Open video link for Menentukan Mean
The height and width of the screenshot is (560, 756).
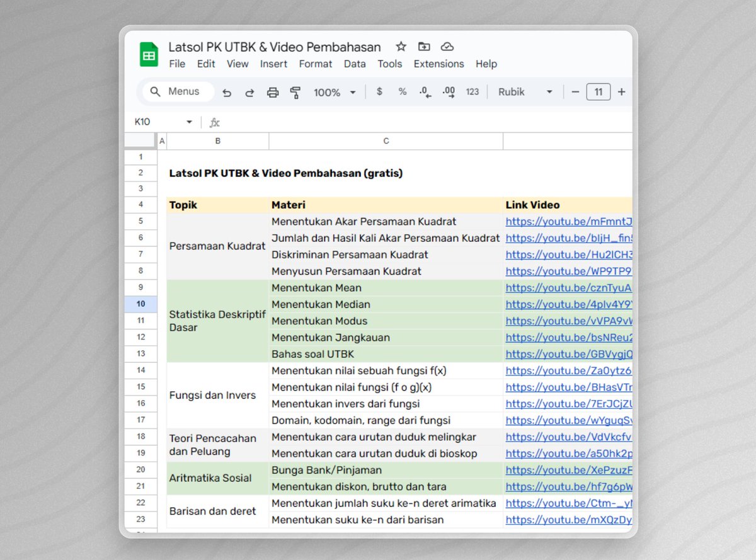(569, 288)
